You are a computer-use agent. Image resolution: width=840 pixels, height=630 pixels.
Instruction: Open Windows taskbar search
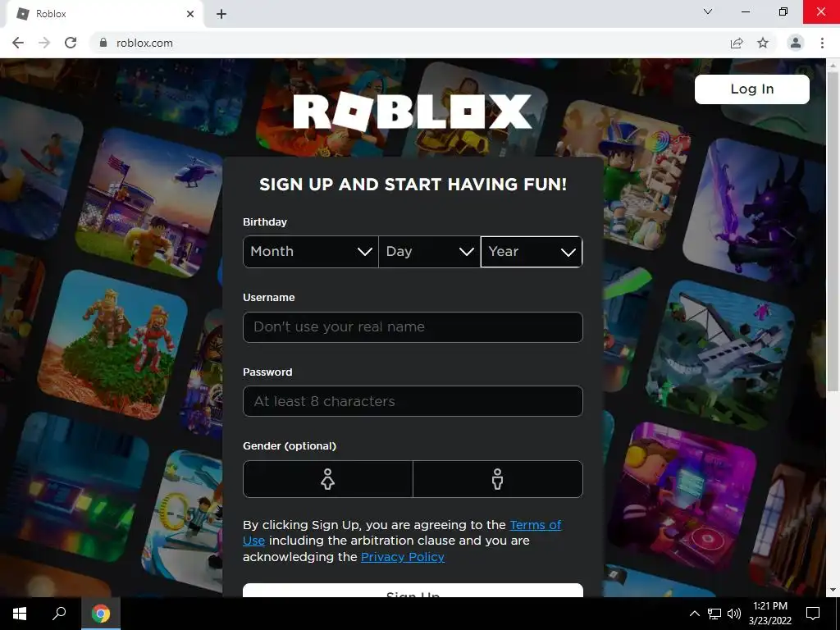(59, 614)
